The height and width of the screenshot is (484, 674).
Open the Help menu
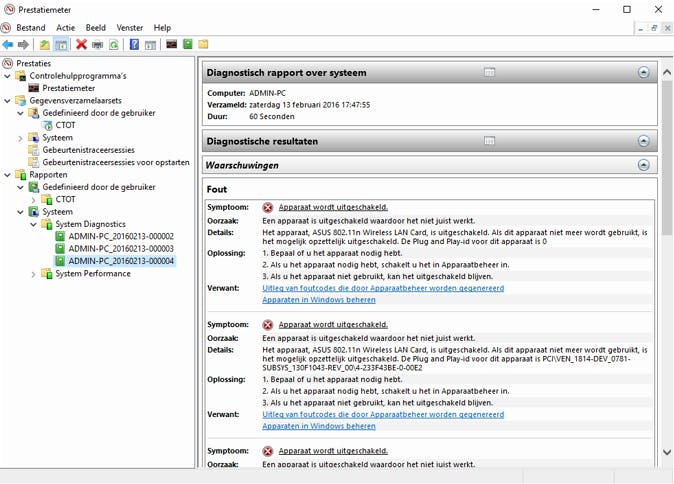pos(162,28)
